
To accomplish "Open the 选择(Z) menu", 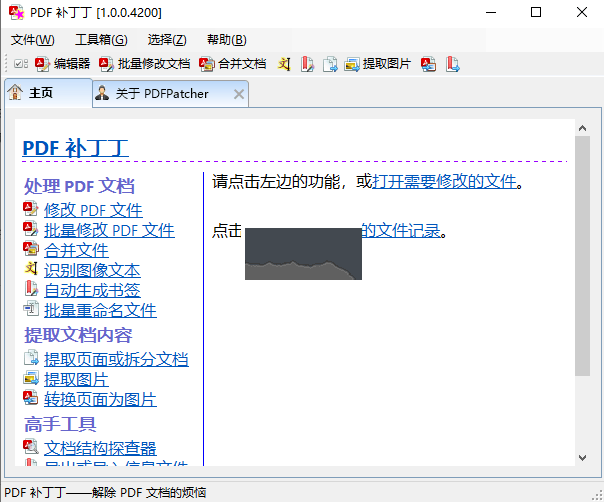I will (x=167, y=40).
